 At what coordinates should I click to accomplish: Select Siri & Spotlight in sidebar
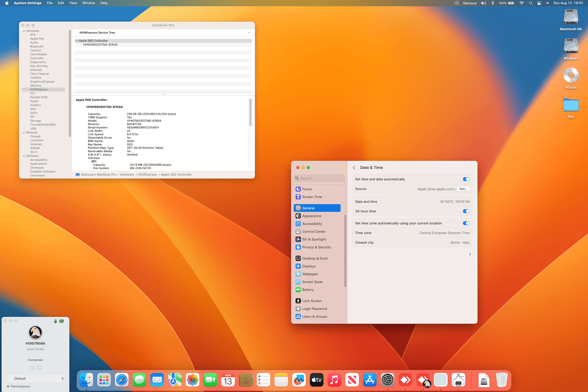tap(314, 239)
